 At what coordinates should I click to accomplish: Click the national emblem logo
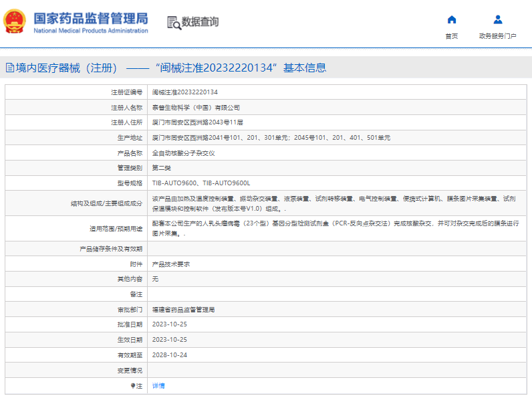pyautogui.click(x=15, y=21)
